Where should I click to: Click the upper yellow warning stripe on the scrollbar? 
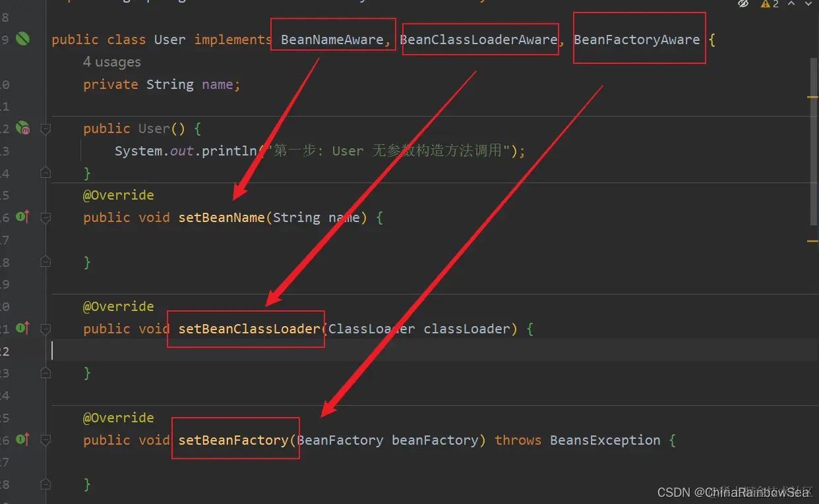812,97
